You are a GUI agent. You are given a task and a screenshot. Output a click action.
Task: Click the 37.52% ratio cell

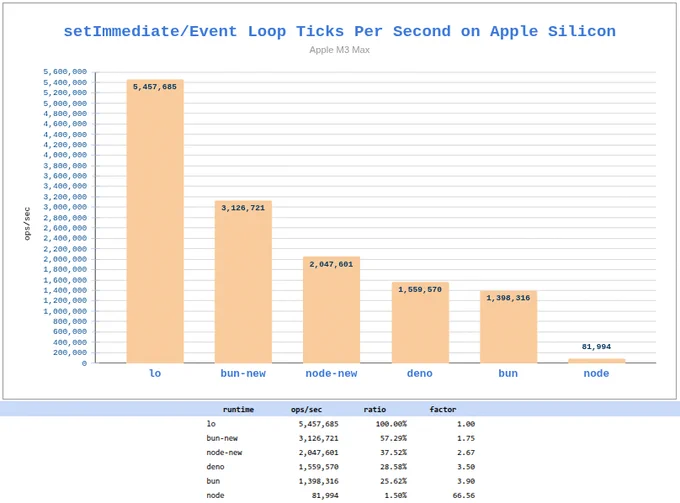393,452
